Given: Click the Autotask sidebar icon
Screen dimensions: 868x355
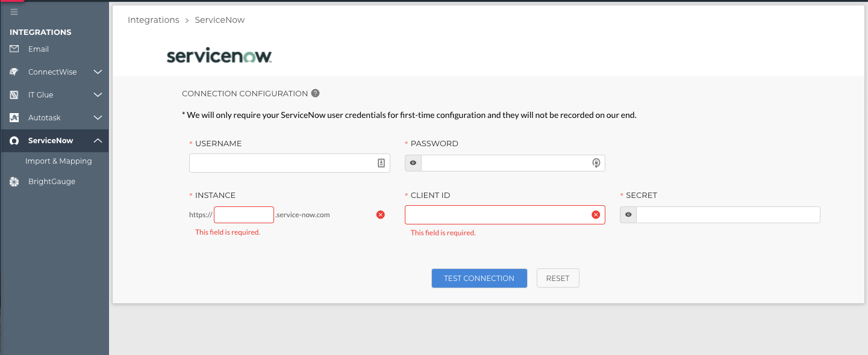Looking at the screenshot, I should [14, 118].
